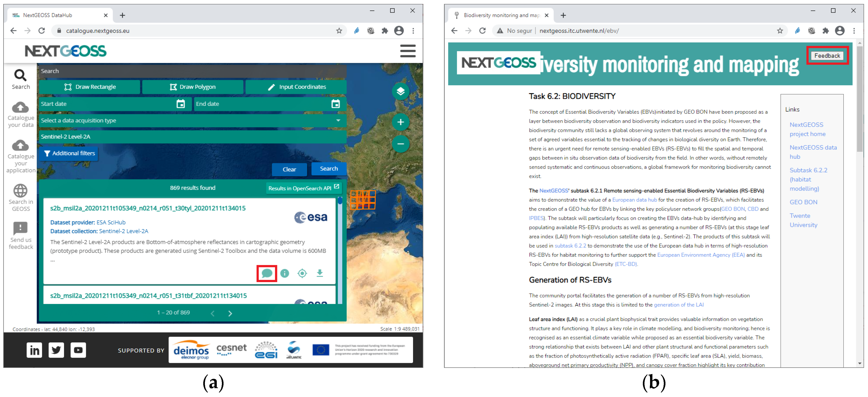Click the info icon on first result

(x=284, y=273)
